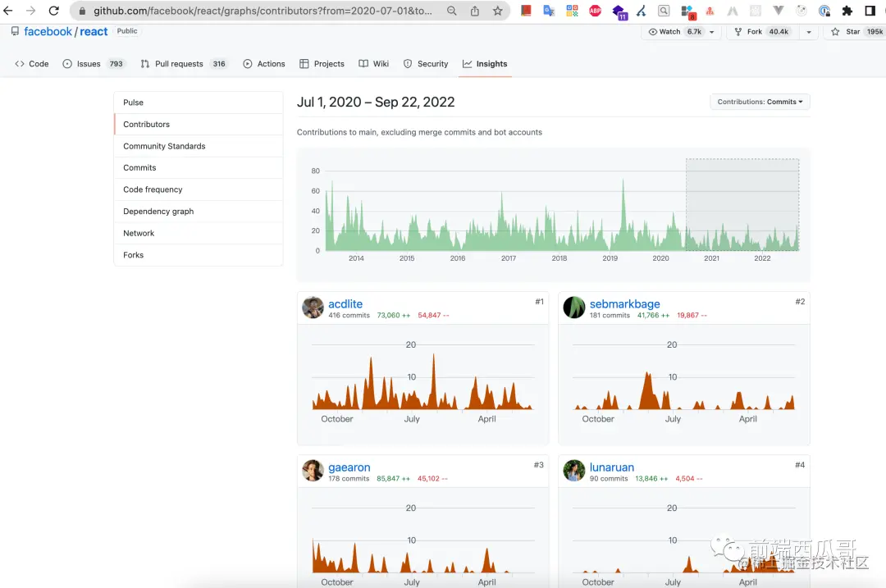The width and height of the screenshot is (886, 588).
Task: Click the browser back arrow
Action: [x=8, y=11]
